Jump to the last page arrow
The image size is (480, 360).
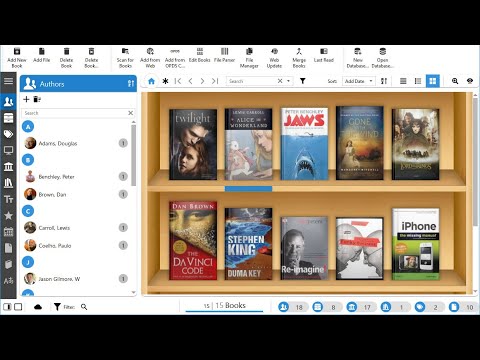(215, 81)
